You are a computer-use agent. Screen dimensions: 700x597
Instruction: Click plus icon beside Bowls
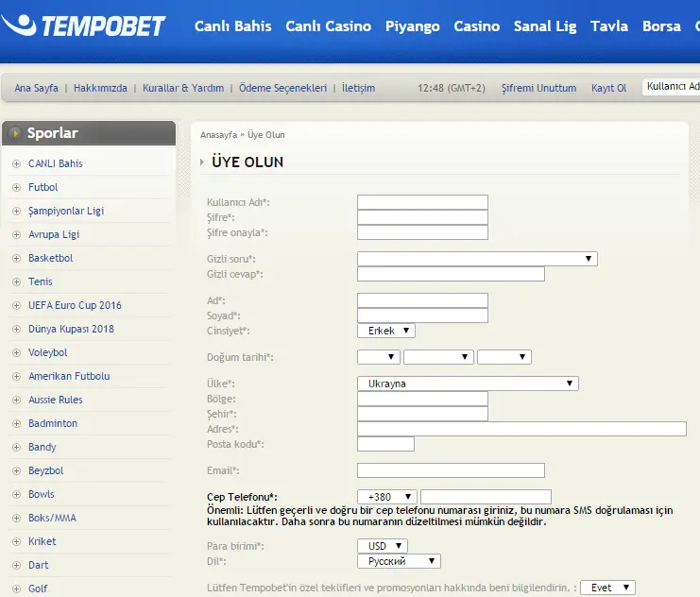(16, 495)
